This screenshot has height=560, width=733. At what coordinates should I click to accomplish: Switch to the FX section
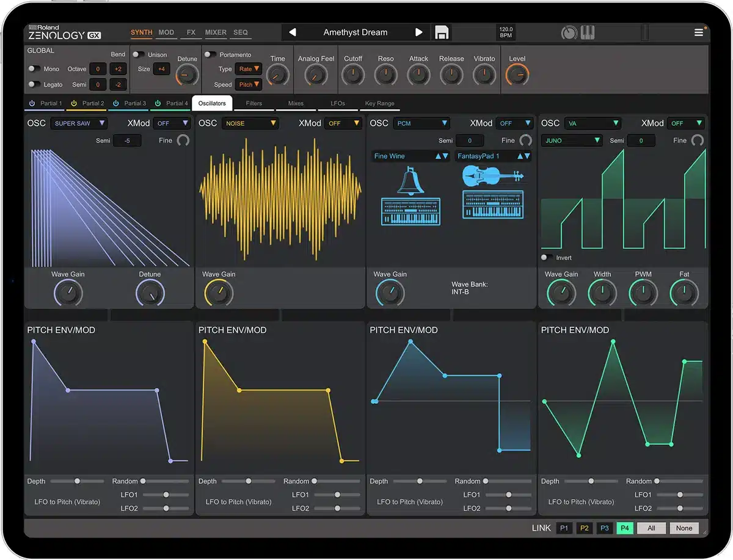[x=191, y=32]
